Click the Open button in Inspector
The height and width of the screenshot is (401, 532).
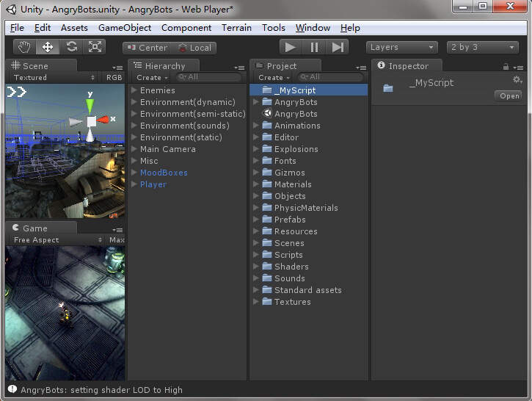point(509,96)
